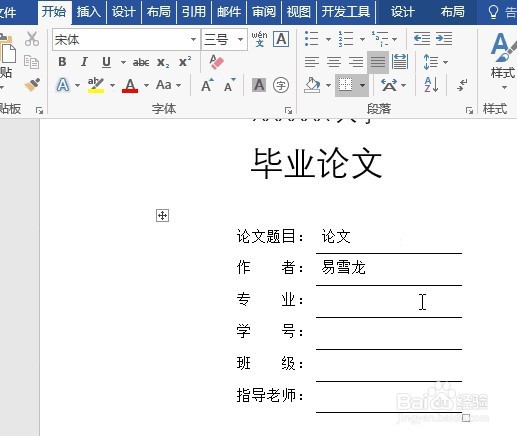Viewport: 517px width, 436px height.
Task: Open text effects dropdown arrow
Action: [x=78, y=85]
